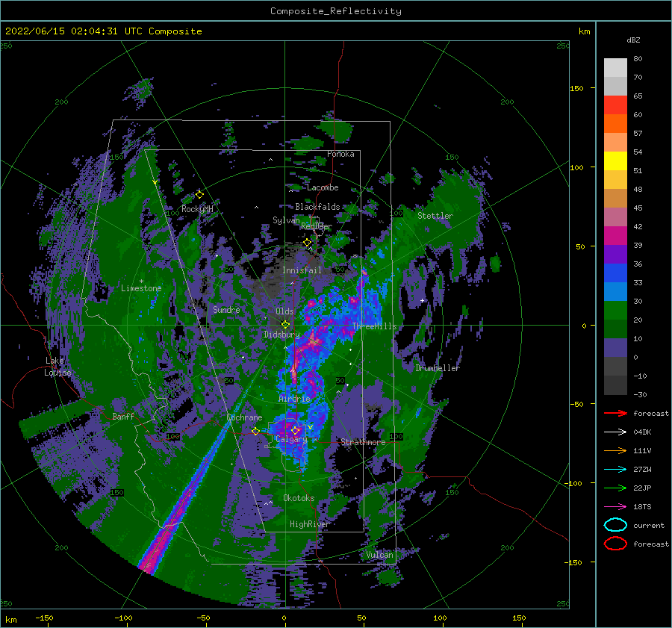The image size is (672, 628).
Task: Click the 18TS legend text
Action: pyautogui.click(x=642, y=507)
